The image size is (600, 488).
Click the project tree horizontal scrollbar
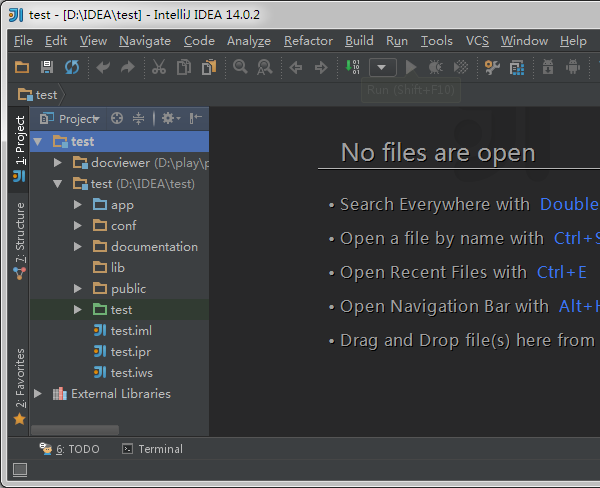(75, 430)
